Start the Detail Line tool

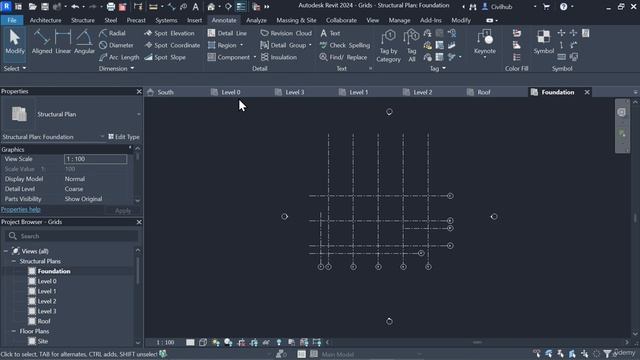227,33
